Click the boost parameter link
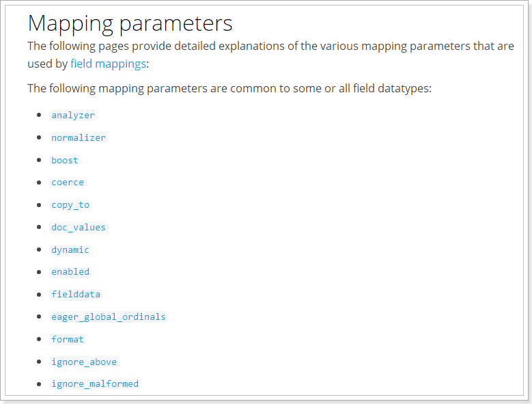The image size is (532, 404). point(65,160)
